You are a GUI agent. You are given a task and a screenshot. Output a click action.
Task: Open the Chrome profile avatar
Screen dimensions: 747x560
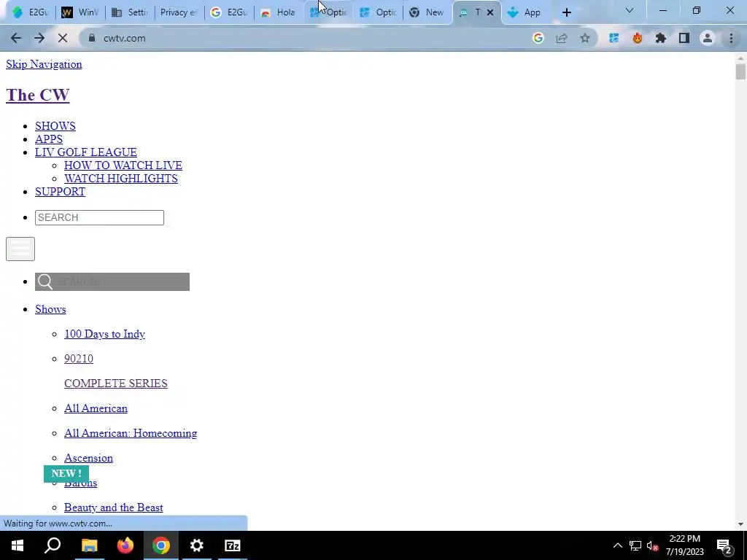[708, 38]
